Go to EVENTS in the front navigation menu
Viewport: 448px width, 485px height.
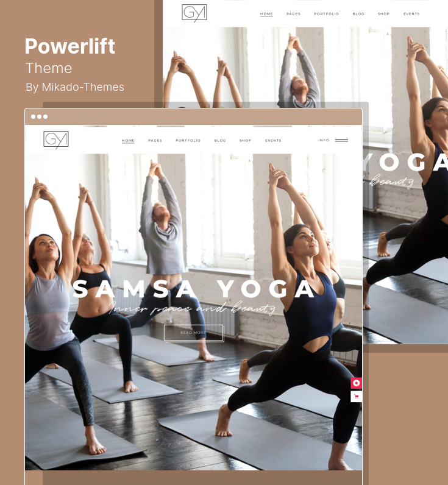273,140
